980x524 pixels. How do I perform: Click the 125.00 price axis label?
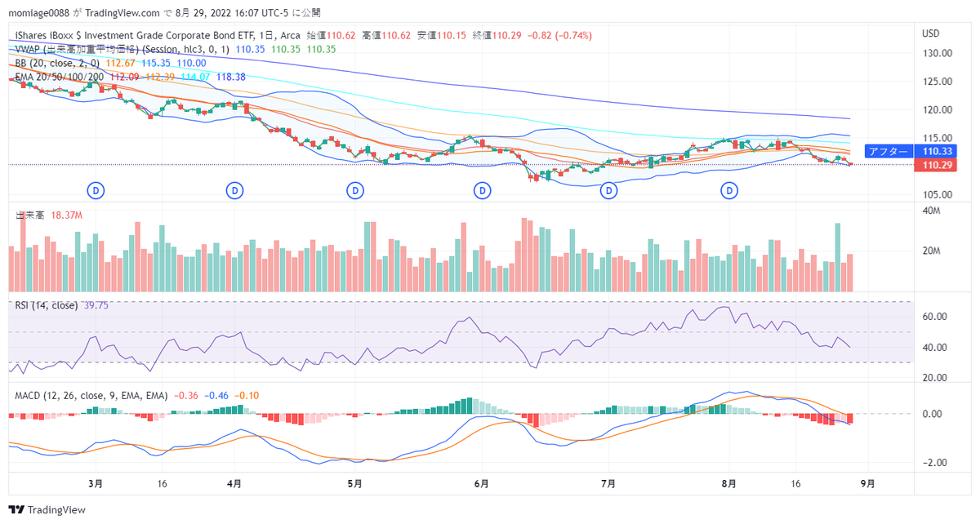point(936,82)
